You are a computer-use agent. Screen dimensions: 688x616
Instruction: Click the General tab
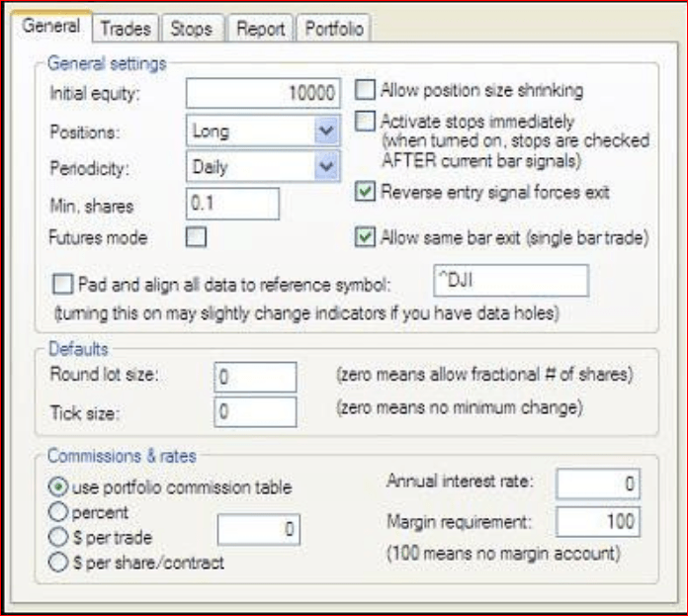(52, 28)
